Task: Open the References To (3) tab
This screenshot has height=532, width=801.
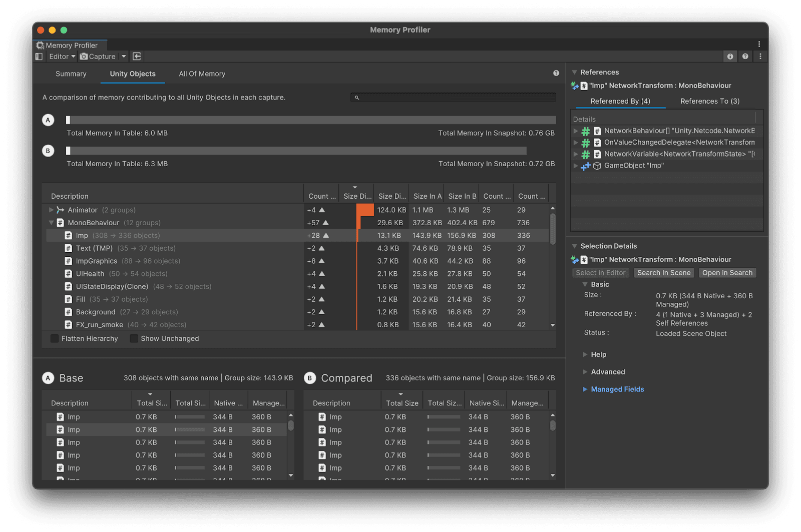Action: tap(709, 101)
